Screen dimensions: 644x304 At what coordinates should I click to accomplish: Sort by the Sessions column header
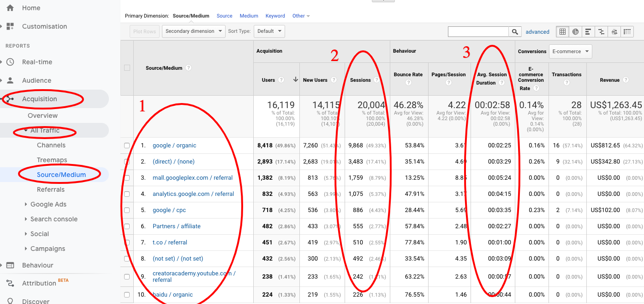(360, 80)
